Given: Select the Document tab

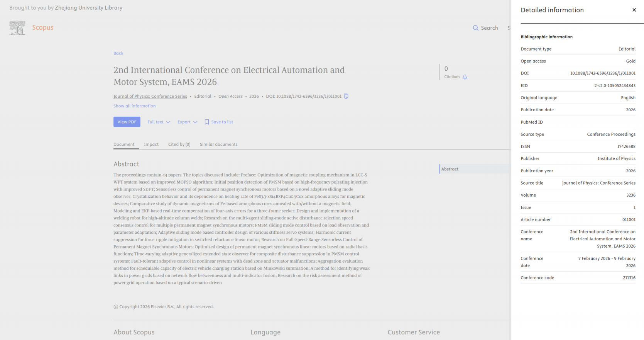Looking at the screenshot, I should (124, 144).
